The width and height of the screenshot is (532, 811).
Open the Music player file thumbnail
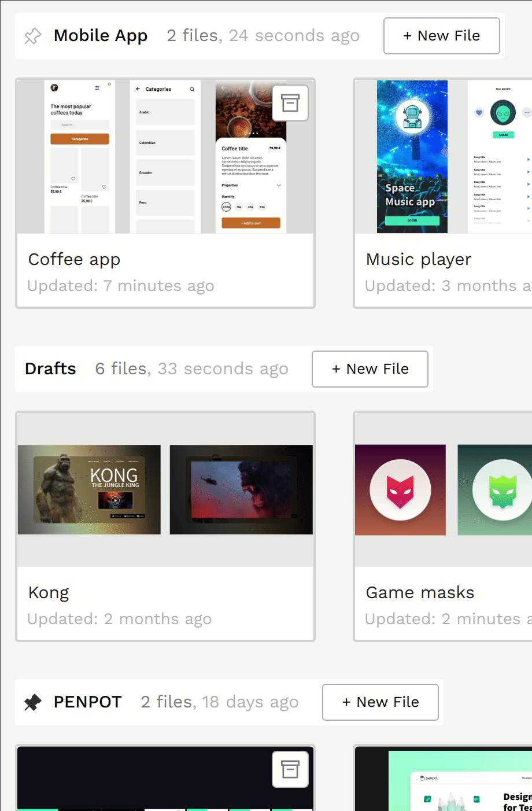point(443,157)
